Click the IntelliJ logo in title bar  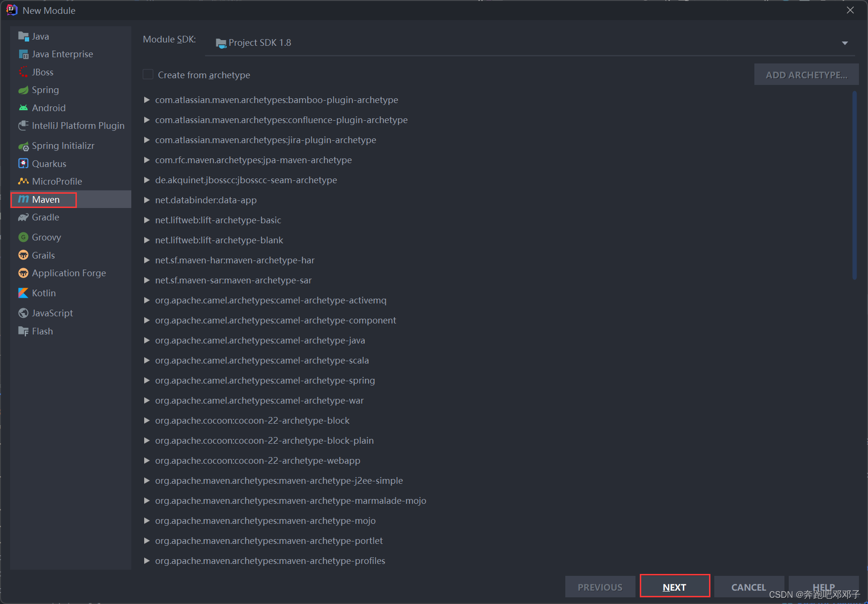coord(12,10)
